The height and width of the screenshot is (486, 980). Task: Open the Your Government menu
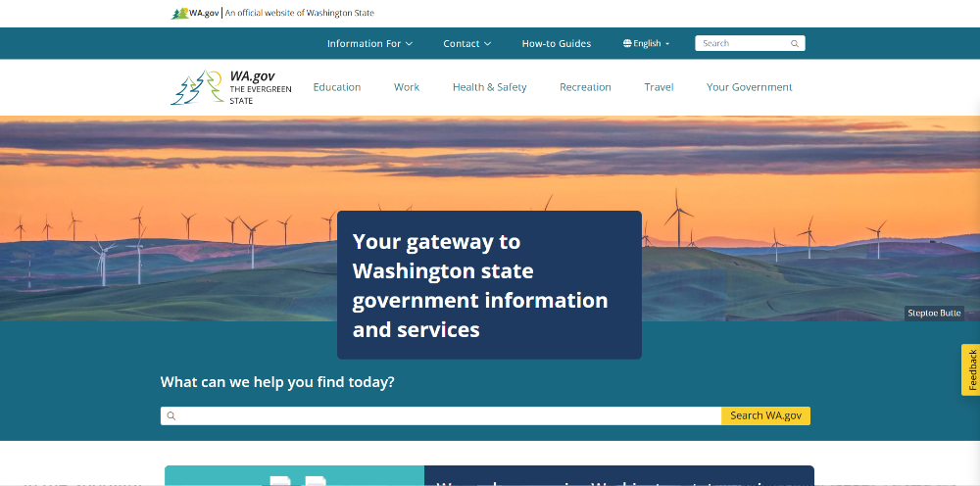pos(750,87)
